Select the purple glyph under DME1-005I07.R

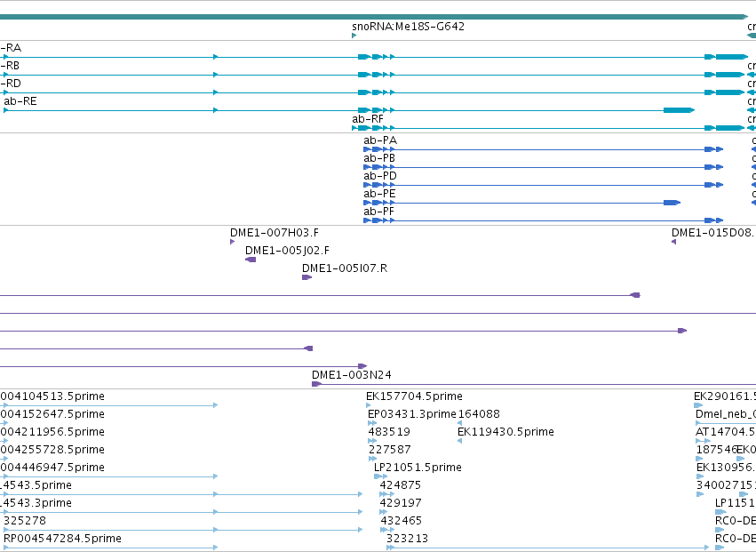point(306,277)
